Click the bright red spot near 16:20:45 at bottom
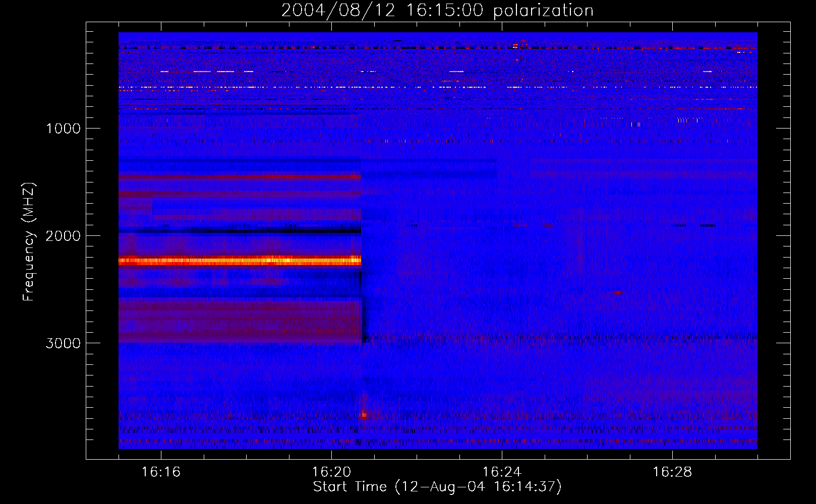This screenshot has height=504, width=816. (x=364, y=414)
